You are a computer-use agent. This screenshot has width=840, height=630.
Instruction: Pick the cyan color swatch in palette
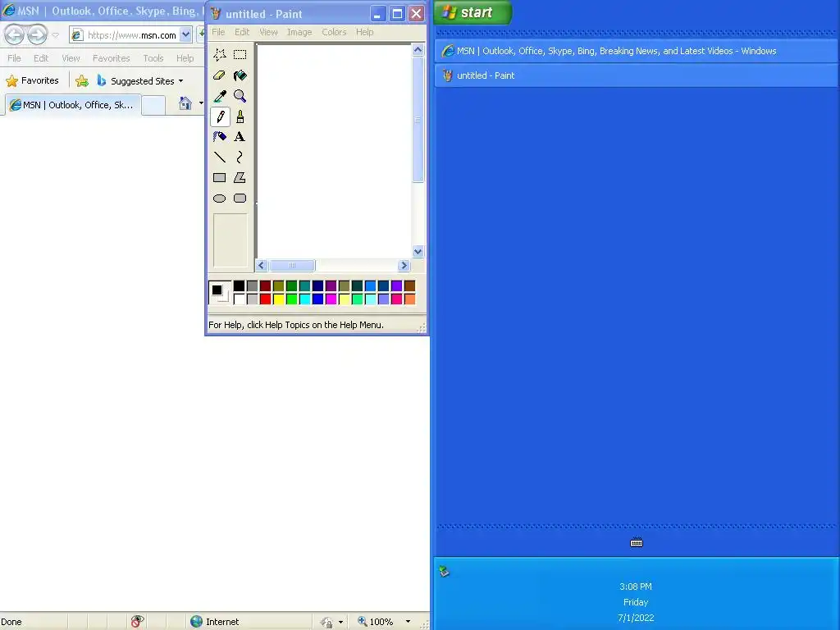pyautogui.click(x=305, y=299)
